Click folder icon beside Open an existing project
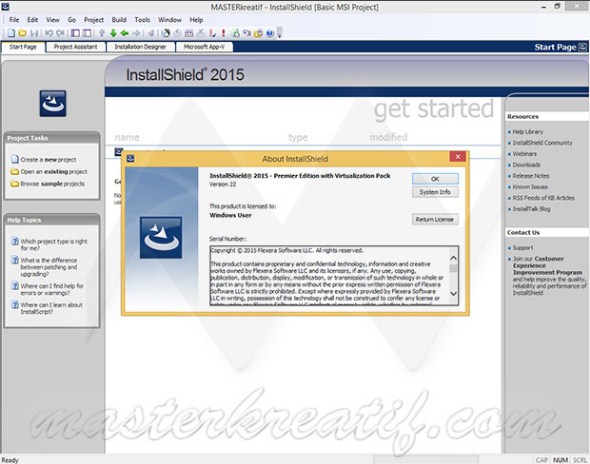Image resolution: width=590 pixels, height=464 pixels. pyautogui.click(x=15, y=172)
